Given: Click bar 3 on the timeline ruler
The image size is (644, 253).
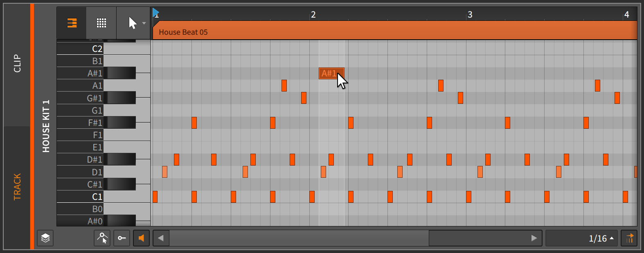Looking at the screenshot, I should (470, 14).
